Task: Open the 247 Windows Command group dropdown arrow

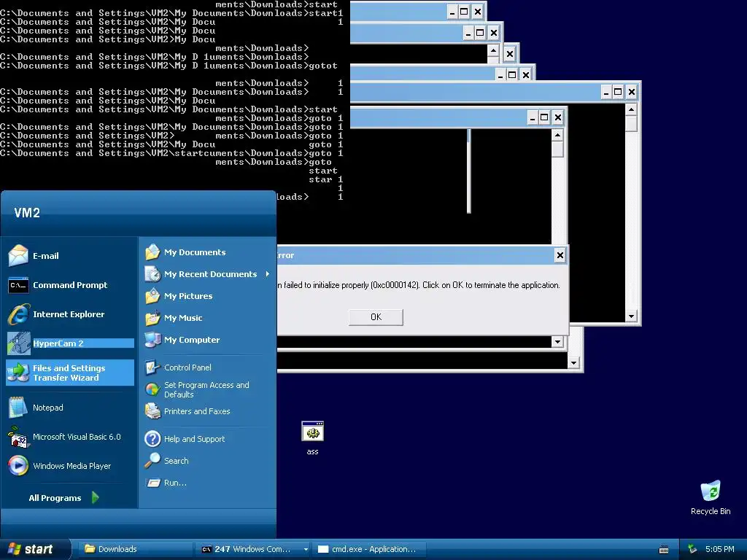Action: (306, 550)
